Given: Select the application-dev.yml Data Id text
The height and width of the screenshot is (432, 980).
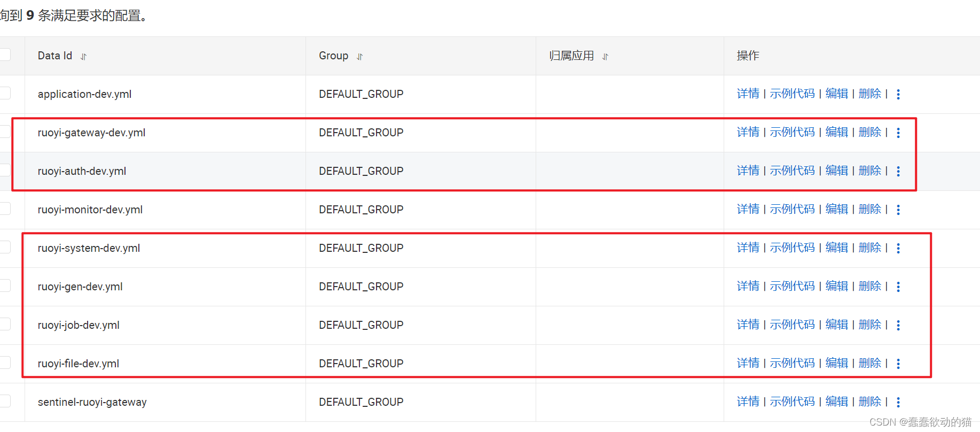Looking at the screenshot, I should [84, 94].
